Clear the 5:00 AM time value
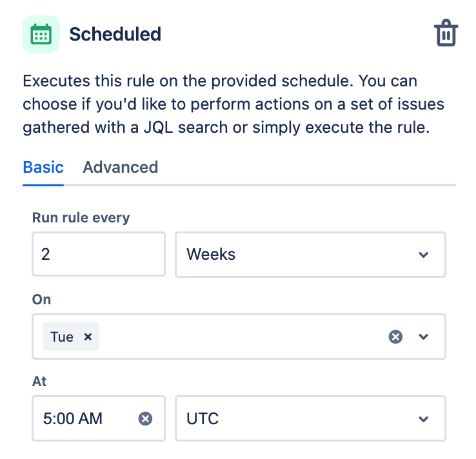 [145, 418]
